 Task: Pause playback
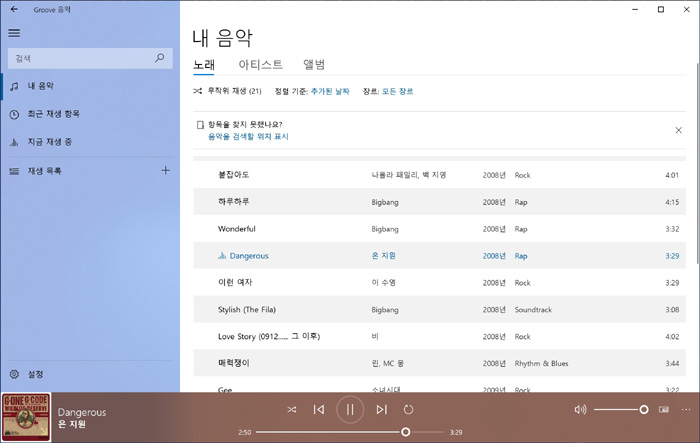(x=350, y=410)
